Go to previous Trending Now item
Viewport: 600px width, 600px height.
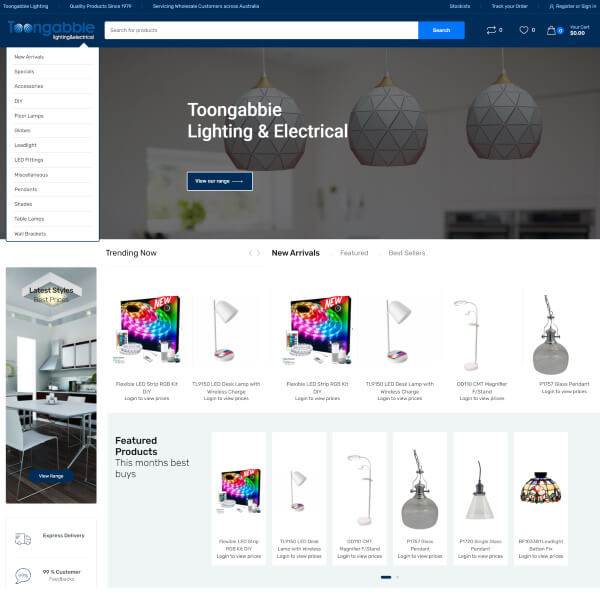250,253
